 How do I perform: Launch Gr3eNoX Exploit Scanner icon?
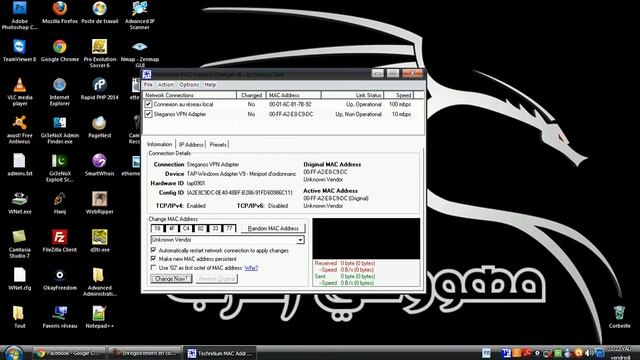60,168
